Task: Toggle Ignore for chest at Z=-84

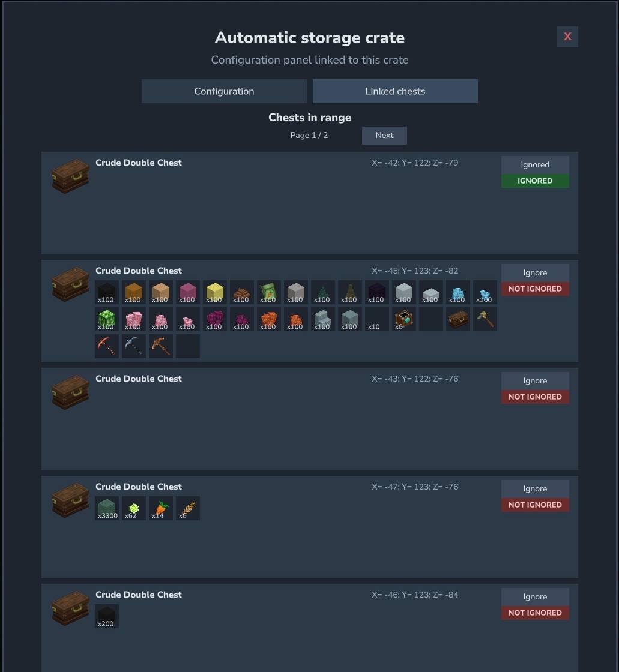Action: (535, 596)
